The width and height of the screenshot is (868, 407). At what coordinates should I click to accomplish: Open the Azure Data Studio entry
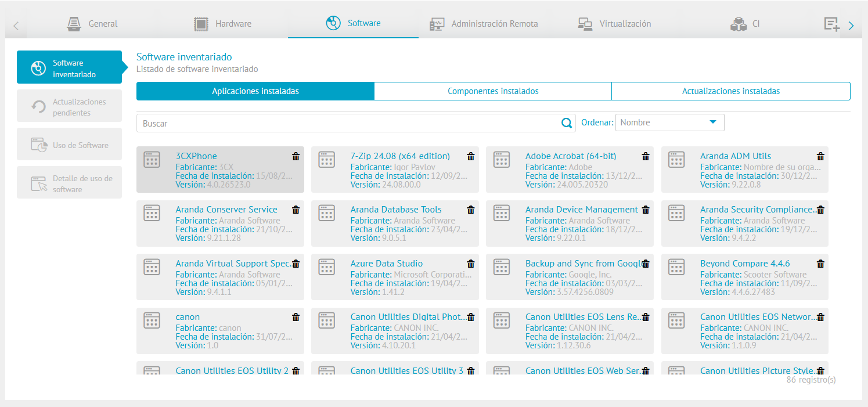387,264
